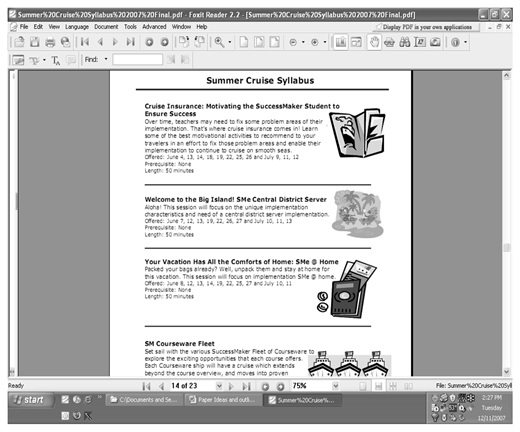Open the Zoom out dropdown arrow
The width and height of the screenshot is (520, 432).
[303, 42]
